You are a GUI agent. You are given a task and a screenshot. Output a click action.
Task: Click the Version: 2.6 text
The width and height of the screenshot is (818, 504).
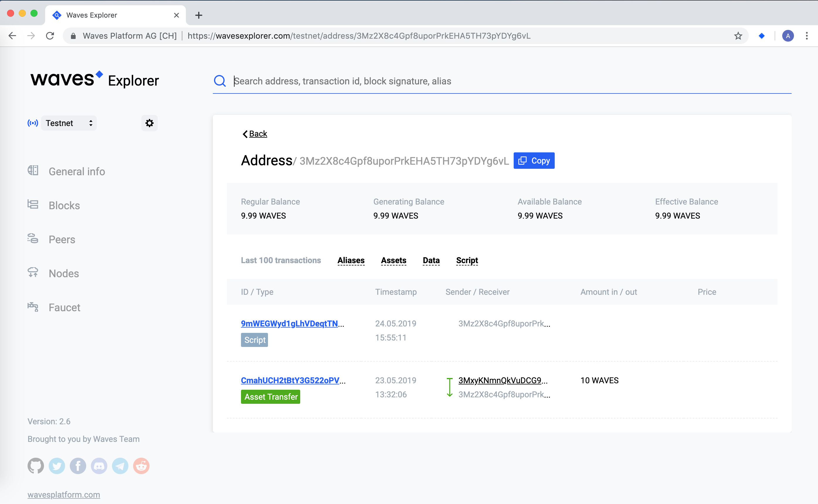tap(49, 421)
